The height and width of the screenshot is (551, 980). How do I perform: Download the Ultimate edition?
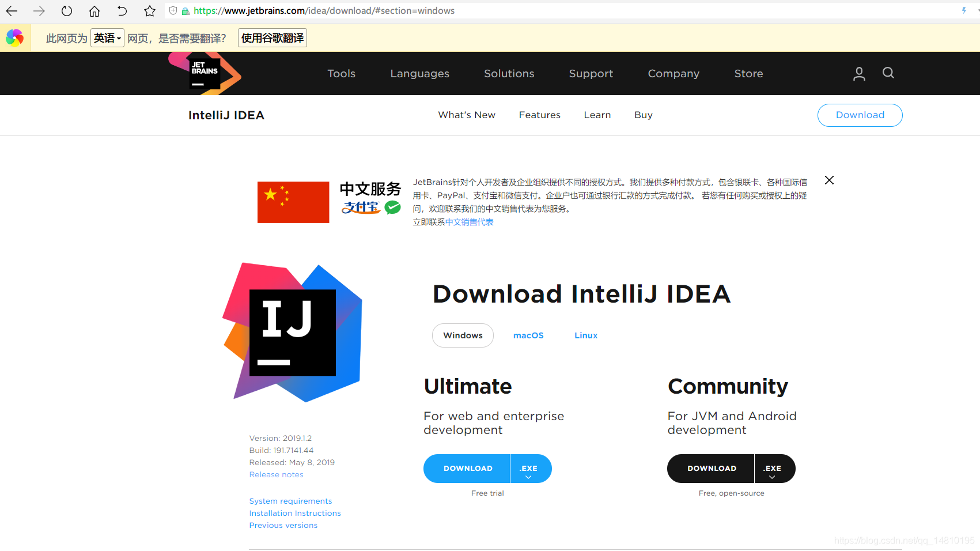click(x=467, y=469)
